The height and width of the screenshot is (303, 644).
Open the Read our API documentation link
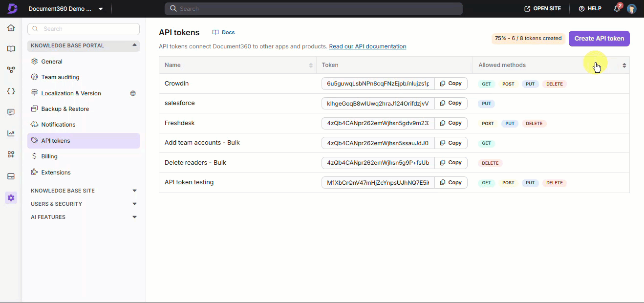click(x=367, y=46)
